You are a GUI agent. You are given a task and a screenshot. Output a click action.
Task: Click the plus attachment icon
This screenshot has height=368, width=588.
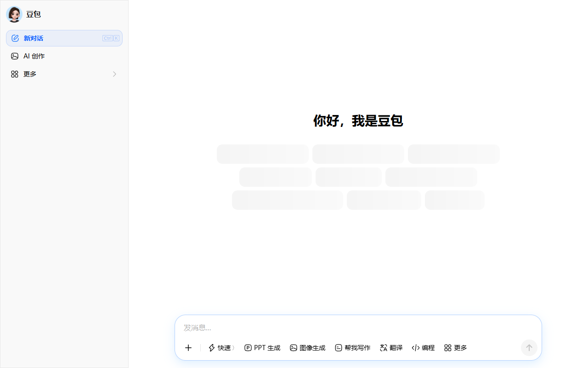tap(188, 348)
